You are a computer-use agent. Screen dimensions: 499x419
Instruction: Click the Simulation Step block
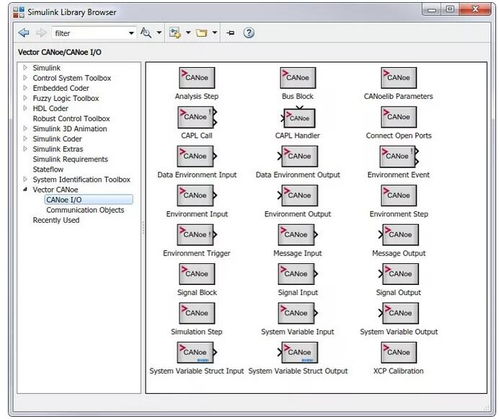(x=197, y=313)
